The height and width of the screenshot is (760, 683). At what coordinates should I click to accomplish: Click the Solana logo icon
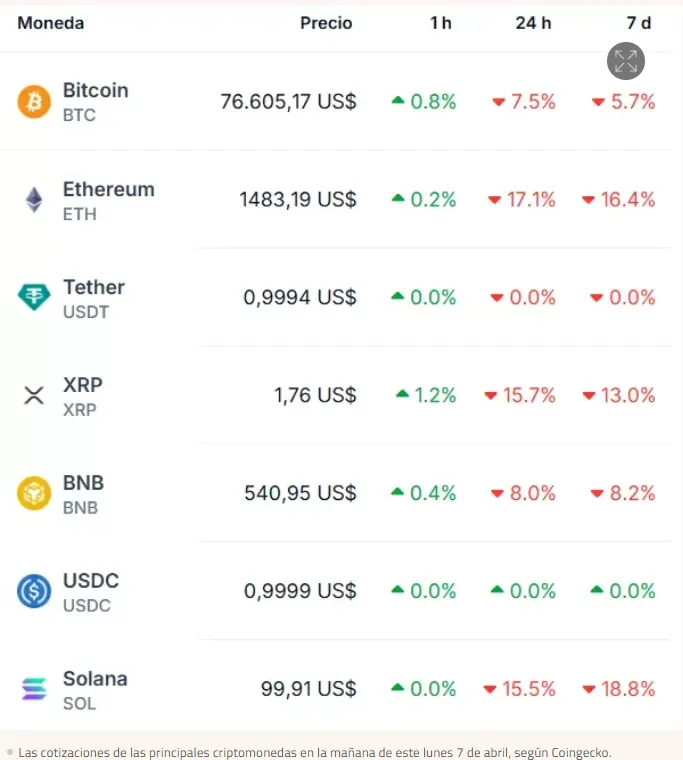34,689
